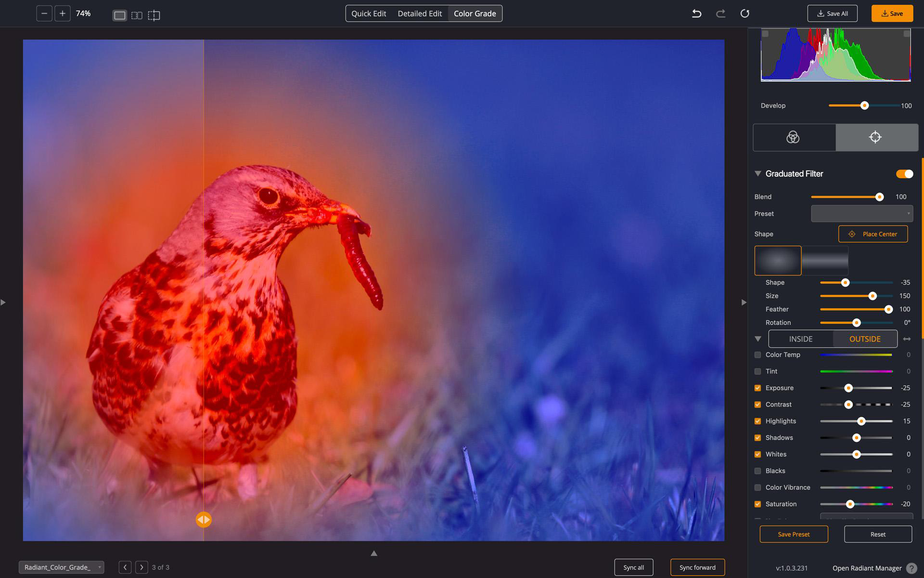Image resolution: width=924 pixels, height=578 pixels.
Task: Open the Radiant_Color_Grade_ preset dropdown
Action: [61, 567]
